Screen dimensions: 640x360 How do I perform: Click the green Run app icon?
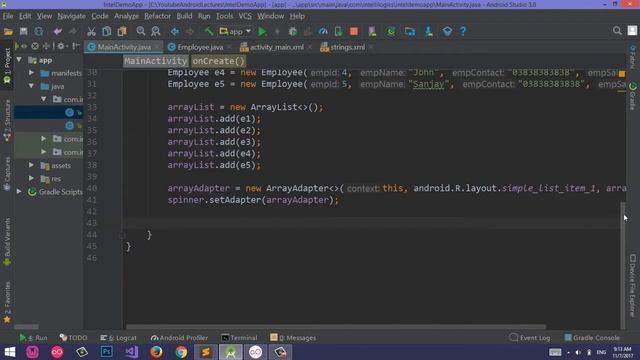point(262,31)
